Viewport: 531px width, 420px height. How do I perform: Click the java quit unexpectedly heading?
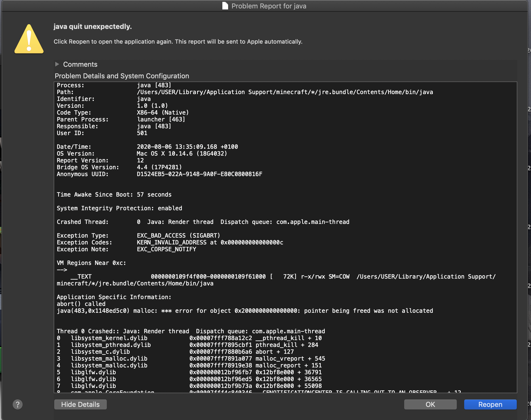(93, 27)
